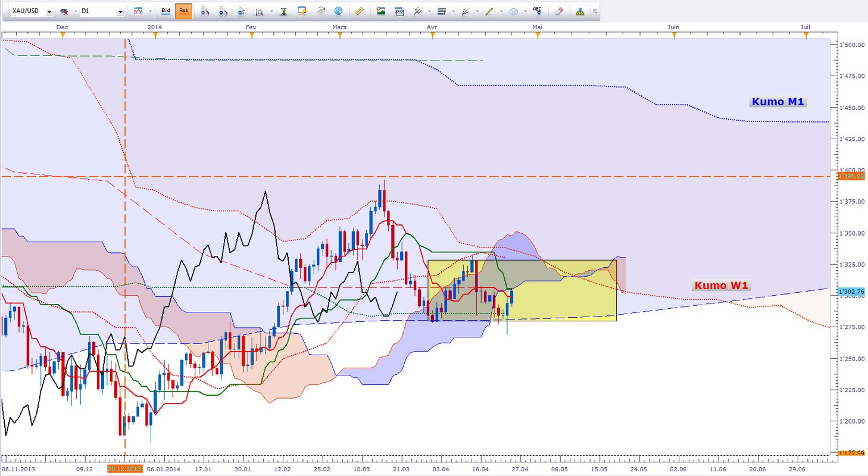The image size is (868, 476).
Task: Click the Mai month marker on top axis
Action: tap(538, 27)
